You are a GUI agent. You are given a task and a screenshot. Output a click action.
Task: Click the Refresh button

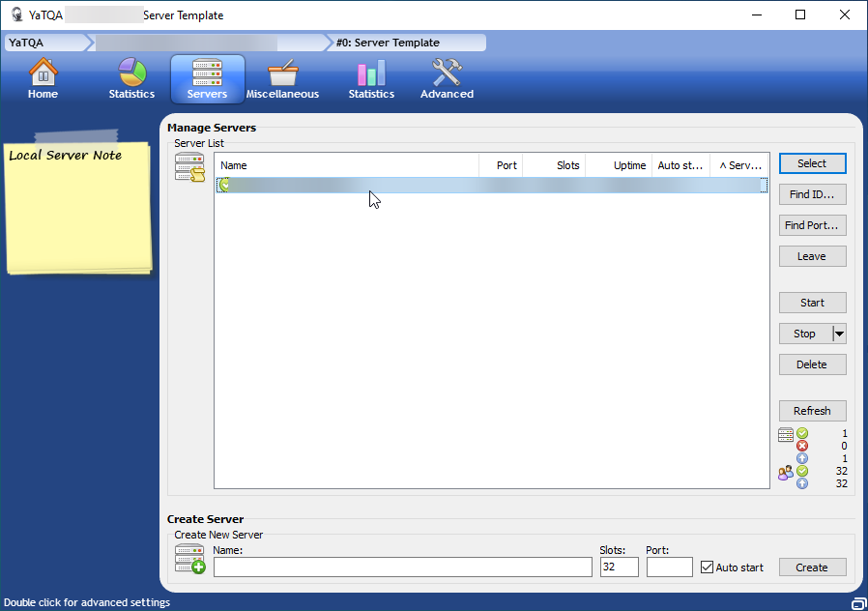[x=812, y=411]
